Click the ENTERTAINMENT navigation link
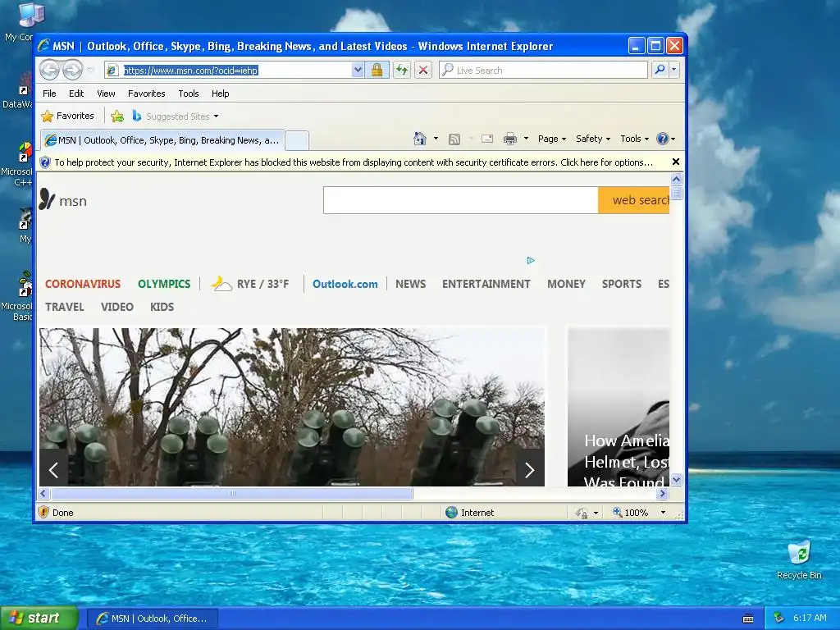The height and width of the screenshot is (630, 840). pos(486,284)
